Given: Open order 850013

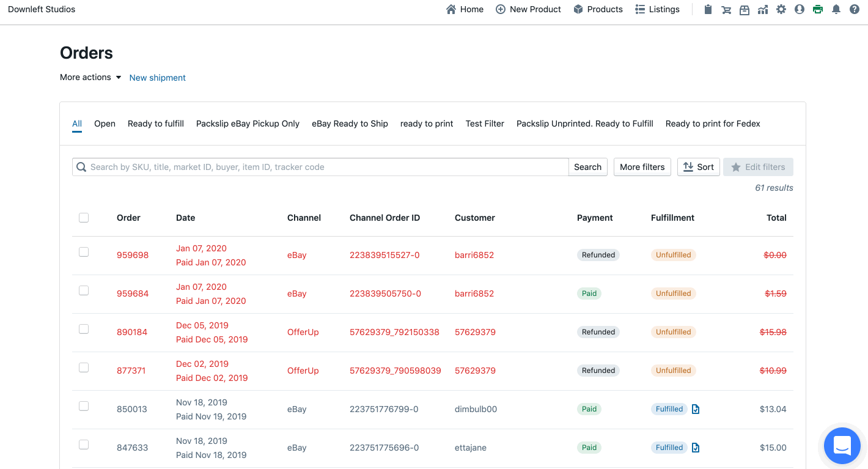Looking at the screenshot, I should pos(132,409).
